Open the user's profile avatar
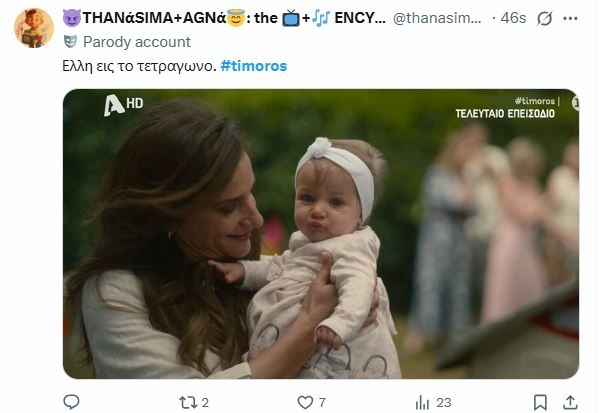The height and width of the screenshot is (413, 600). 34,28
